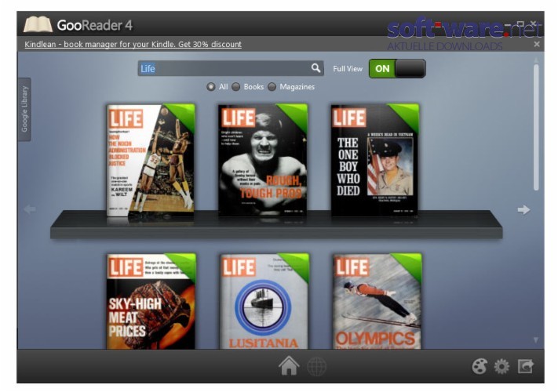Open settings gear icon
Screen dimensions: 558x392
501,366
